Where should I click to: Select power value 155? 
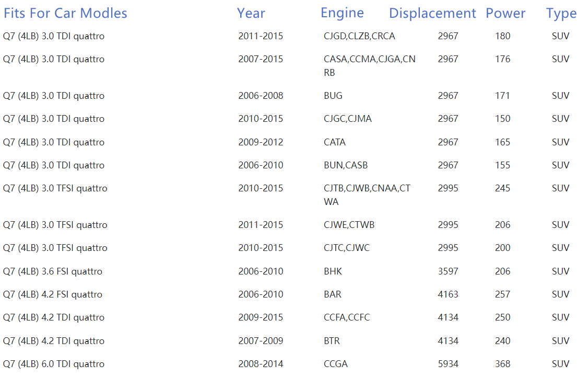502,165
